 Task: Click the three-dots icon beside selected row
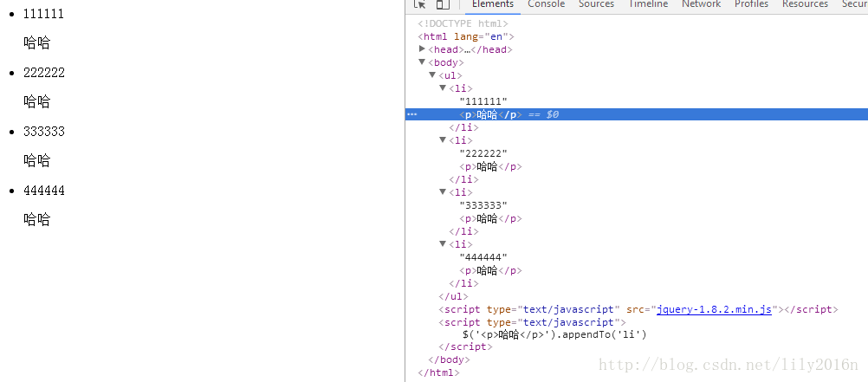click(x=411, y=114)
